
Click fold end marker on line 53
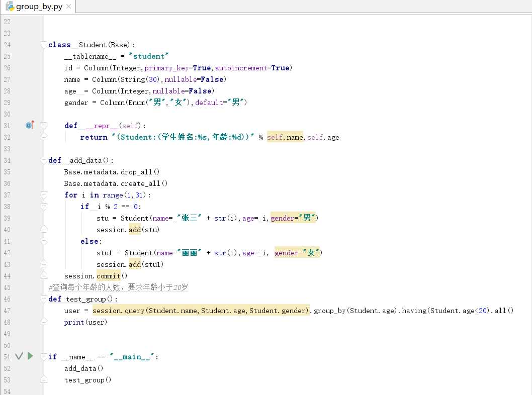click(44, 380)
